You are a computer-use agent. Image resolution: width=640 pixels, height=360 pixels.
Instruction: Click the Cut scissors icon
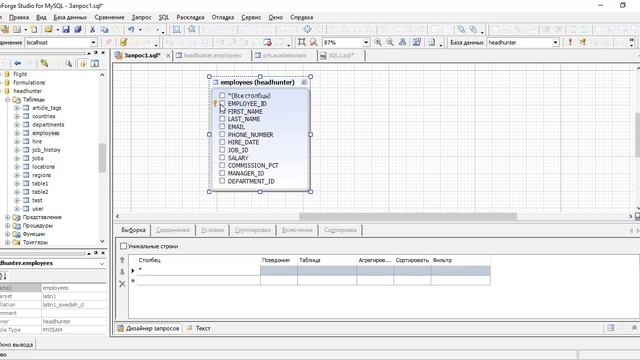(x=93, y=29)
